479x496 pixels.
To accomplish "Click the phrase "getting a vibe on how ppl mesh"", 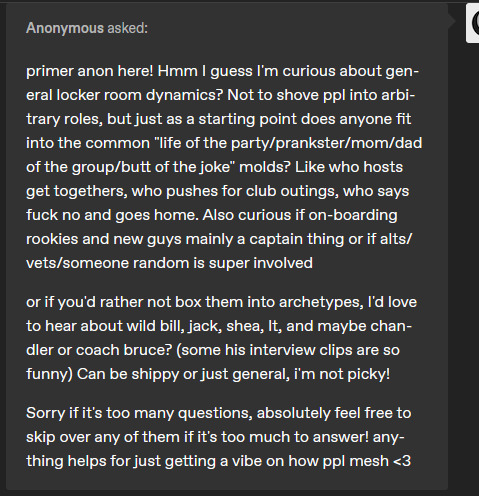I will (276, 461).
